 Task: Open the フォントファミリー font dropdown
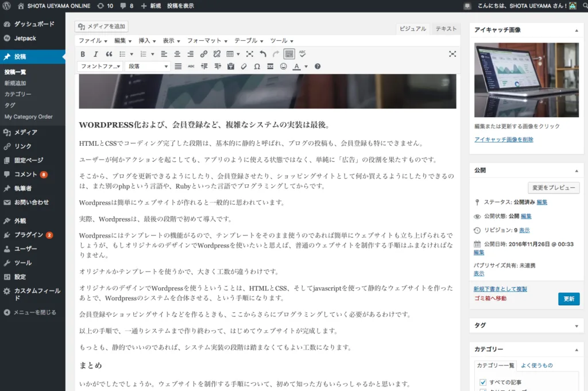point(100,67)
